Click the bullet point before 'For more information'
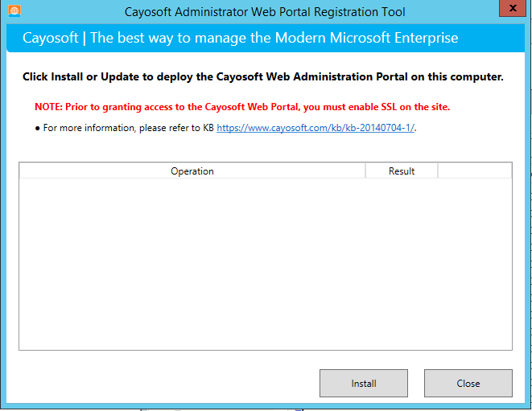The image size is (532, 411). (37, 129)
